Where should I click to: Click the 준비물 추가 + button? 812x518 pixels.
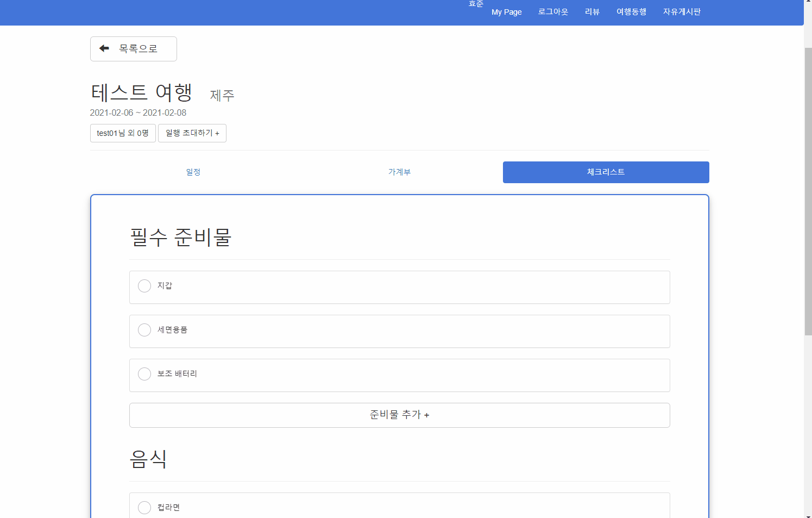point(400,415)
